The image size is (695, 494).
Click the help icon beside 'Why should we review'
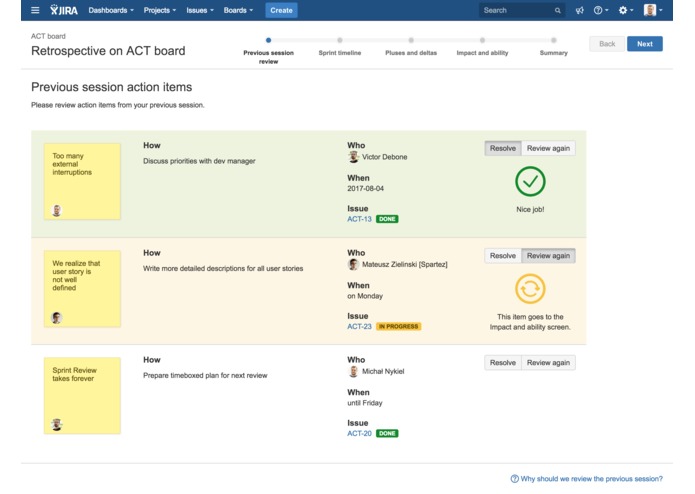514,478
